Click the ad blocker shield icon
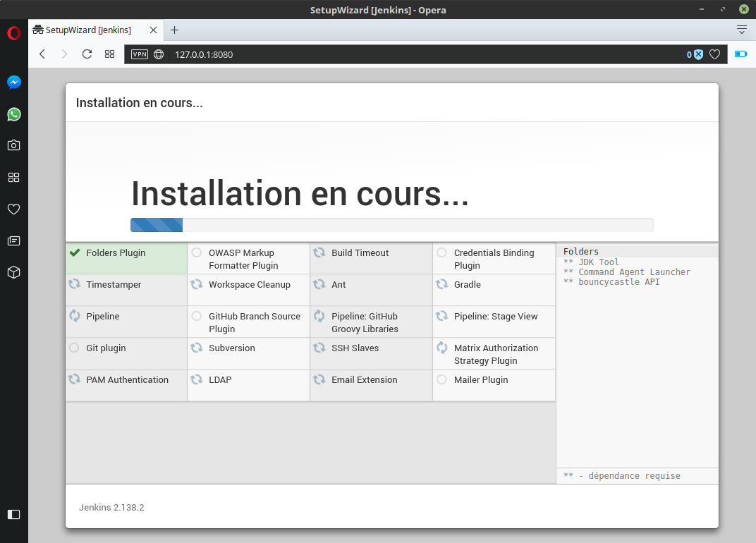 697,54
